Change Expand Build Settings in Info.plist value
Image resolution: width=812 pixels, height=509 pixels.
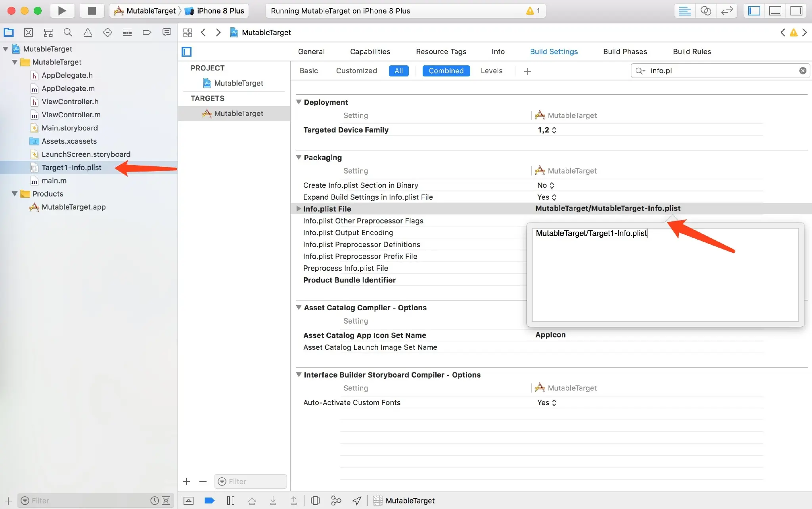click(547, 197)
